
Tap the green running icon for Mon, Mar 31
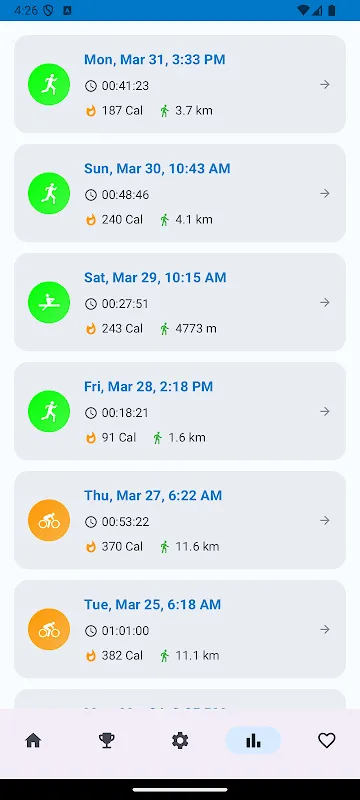(49, 84)
